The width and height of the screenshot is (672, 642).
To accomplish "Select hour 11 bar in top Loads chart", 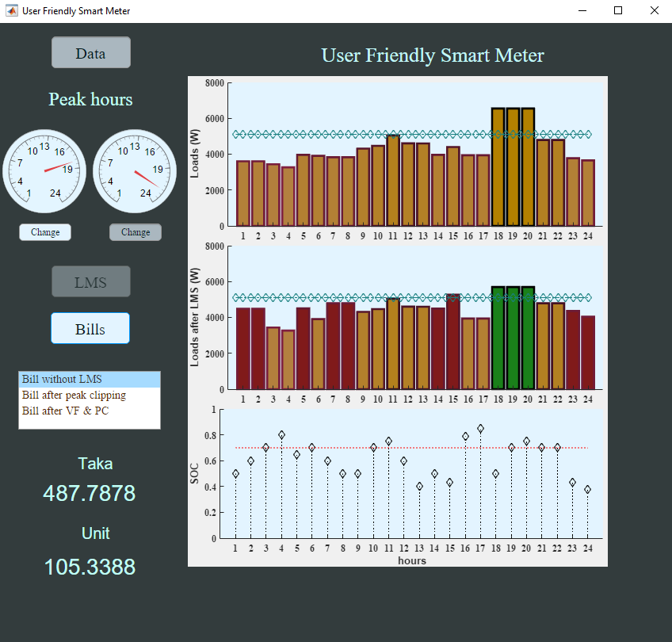I will point(393,182).
